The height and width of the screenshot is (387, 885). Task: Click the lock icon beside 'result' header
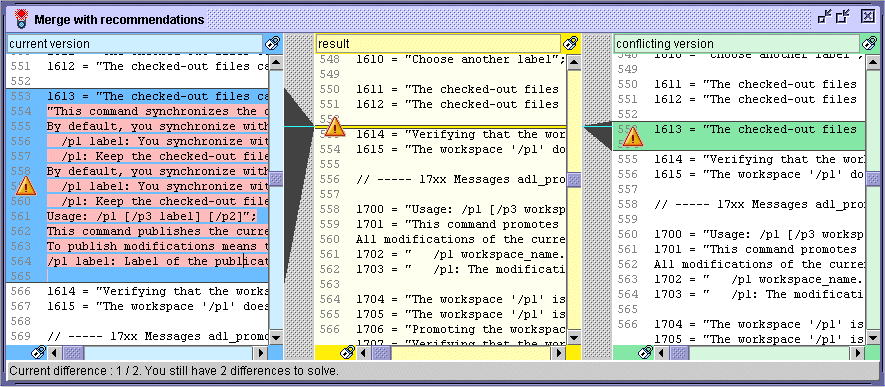coord(571,43)
